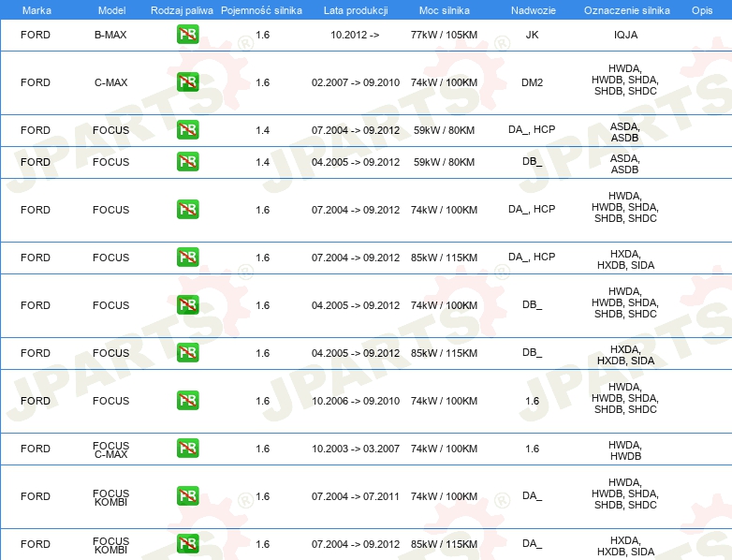Screen dimensions: 732x560
Task: Click 59kW / 80KM in the DB_ row
Action: 444,162
